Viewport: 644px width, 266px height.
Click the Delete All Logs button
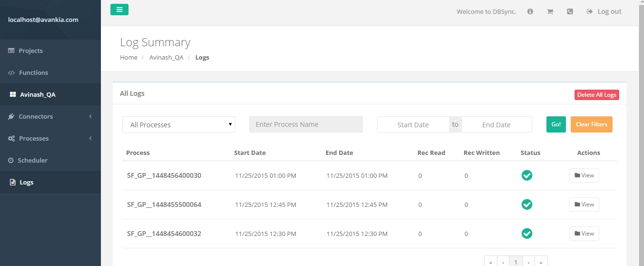click(596, 95)
